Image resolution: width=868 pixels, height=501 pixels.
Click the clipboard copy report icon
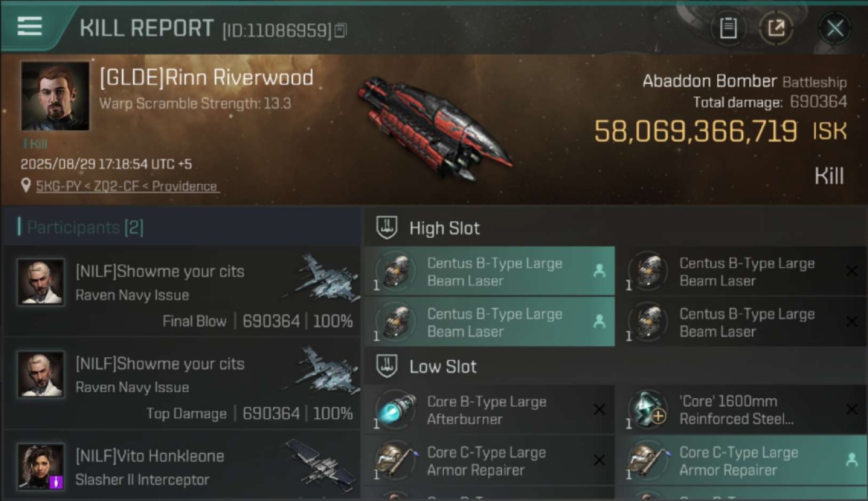(x=728, y=28)
